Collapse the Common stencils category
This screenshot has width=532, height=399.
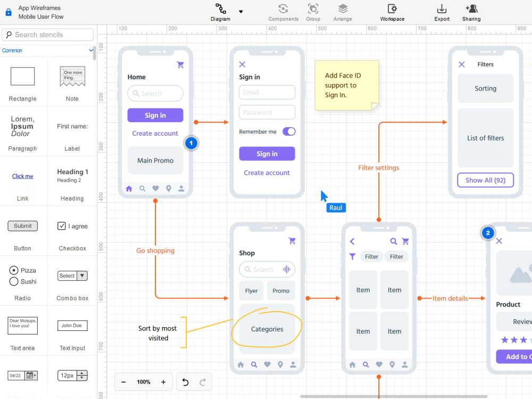tap(91, 50)
